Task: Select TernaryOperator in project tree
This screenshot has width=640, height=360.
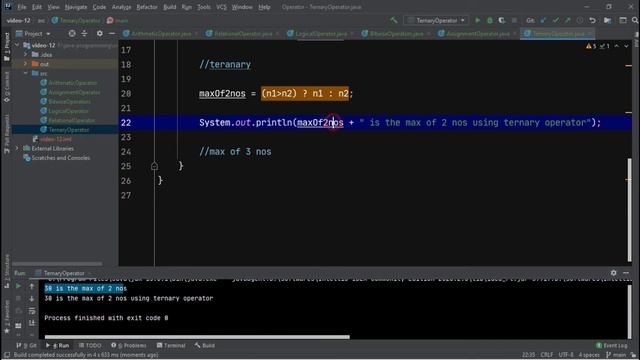Action: pyautogui.click(x=69, y=130)
